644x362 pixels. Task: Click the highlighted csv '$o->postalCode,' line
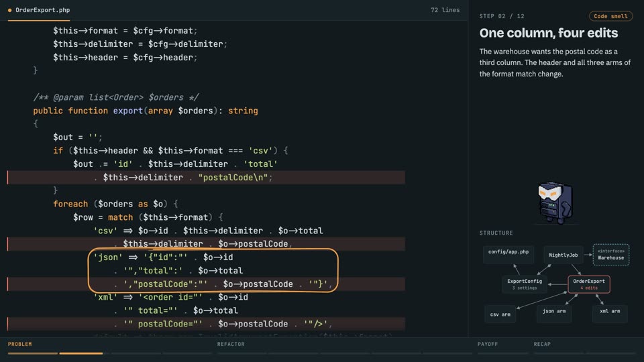(206, 244)
